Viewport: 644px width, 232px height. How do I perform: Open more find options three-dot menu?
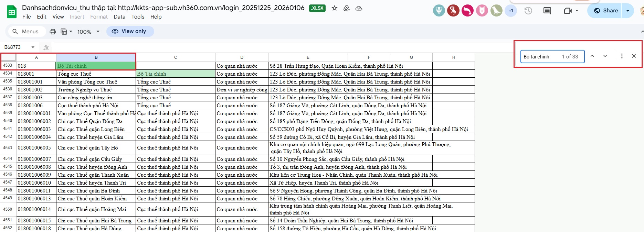[x=622, y=56]
